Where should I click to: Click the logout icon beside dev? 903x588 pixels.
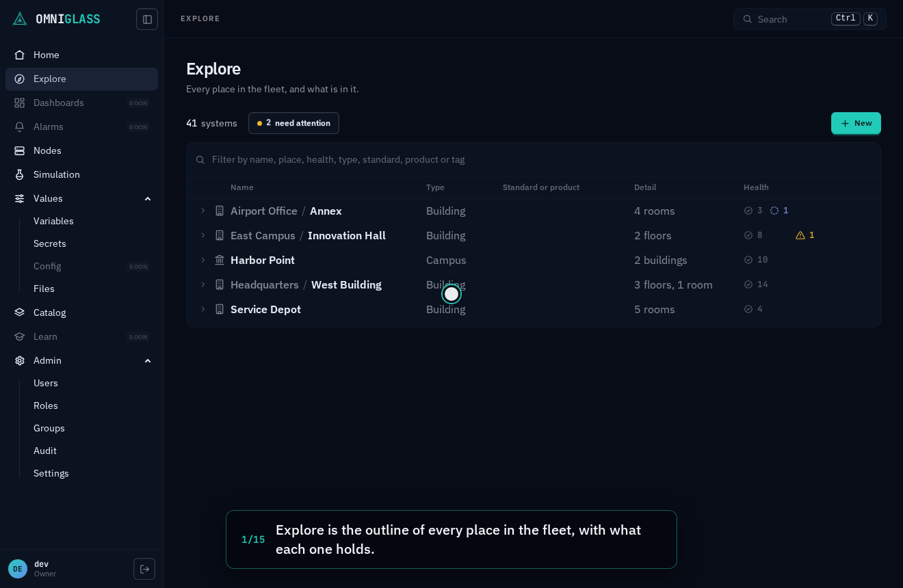tap(144, 569)
